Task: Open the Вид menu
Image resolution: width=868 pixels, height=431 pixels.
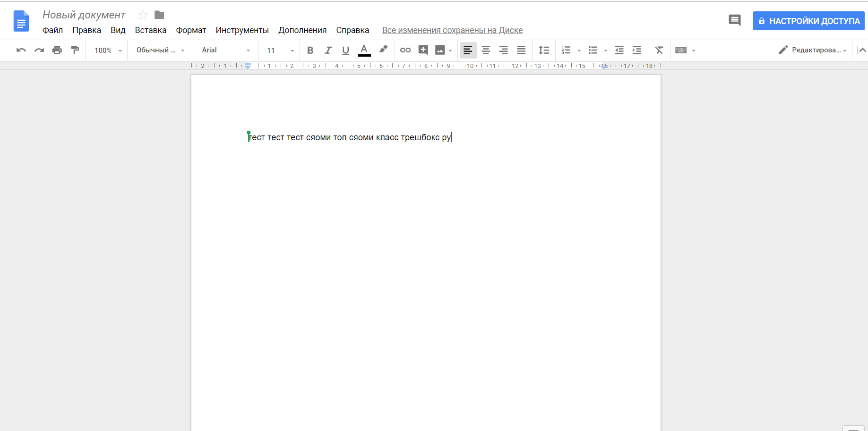Action: tap(118, 30)
